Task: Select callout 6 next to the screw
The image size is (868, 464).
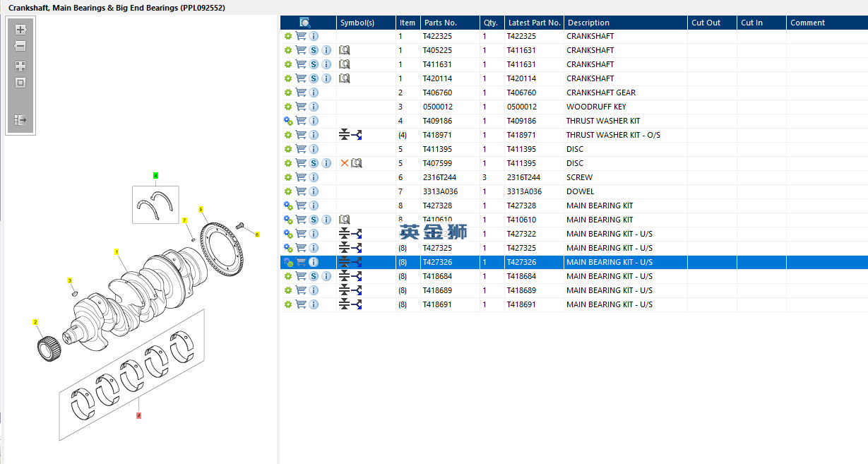Action: (x=257, y=234)
